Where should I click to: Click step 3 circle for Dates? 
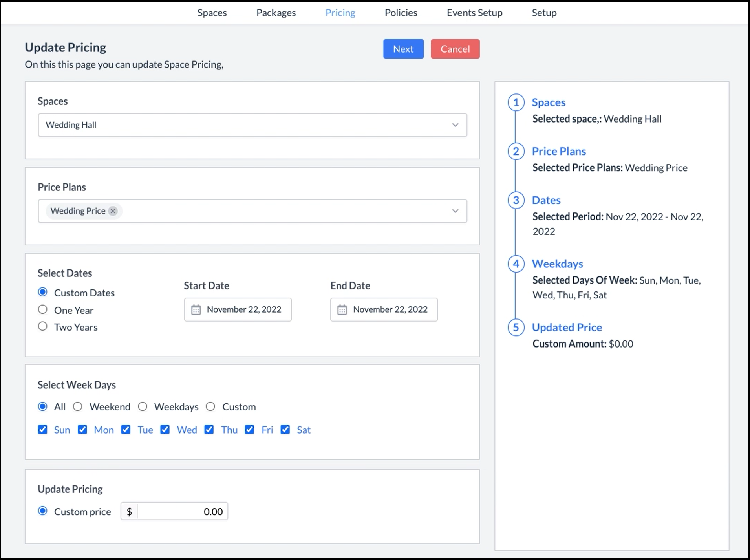click(x=516, y=200)
